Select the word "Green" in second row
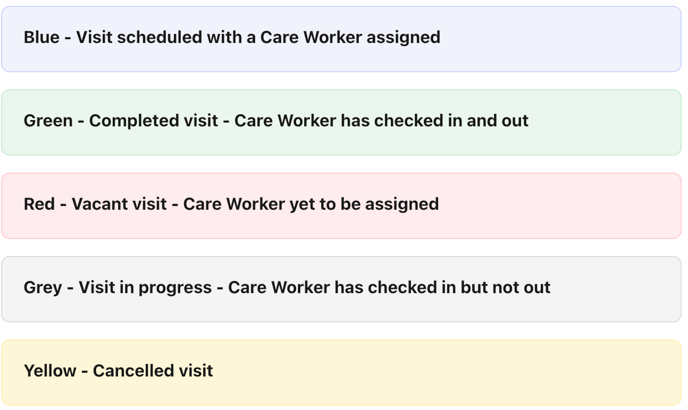The height and width of the screenshot is (410, 688). 48,121
